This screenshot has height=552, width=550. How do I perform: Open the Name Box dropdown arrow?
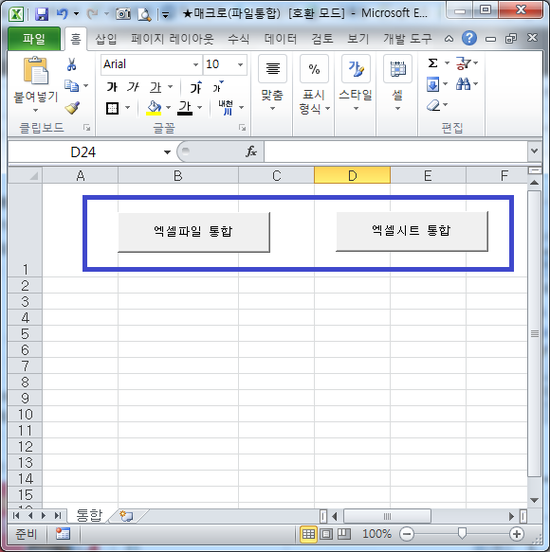[167, 152]
